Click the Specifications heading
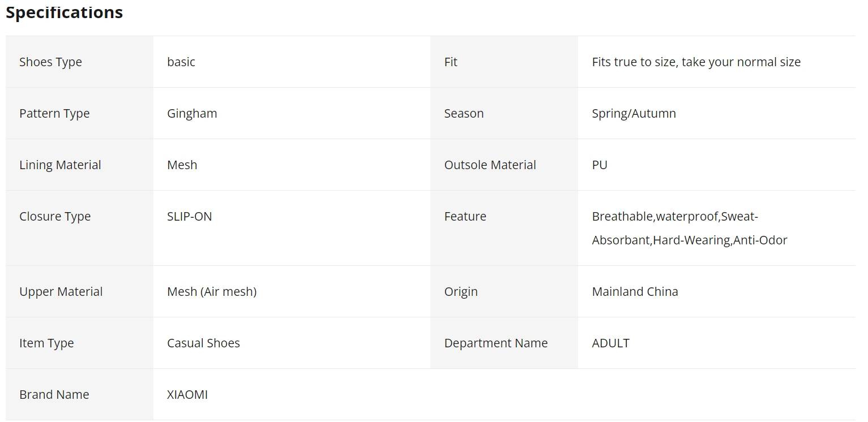 (x=64, y=12)
